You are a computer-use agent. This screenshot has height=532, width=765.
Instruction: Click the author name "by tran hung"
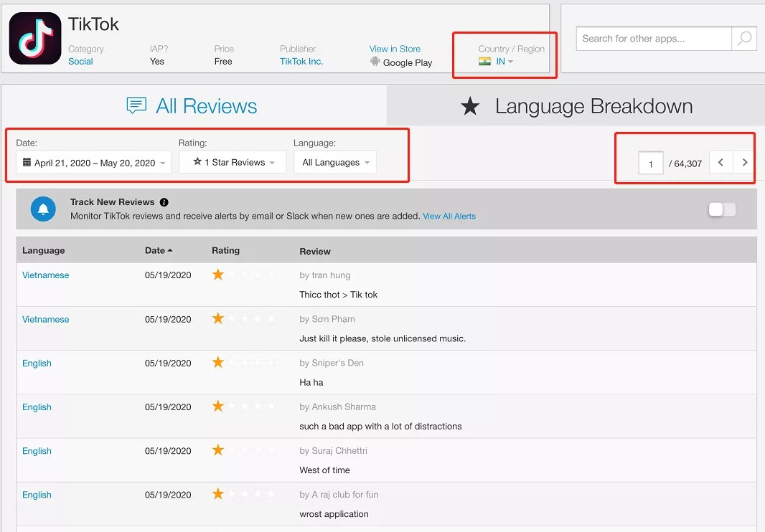pos(324,275)
